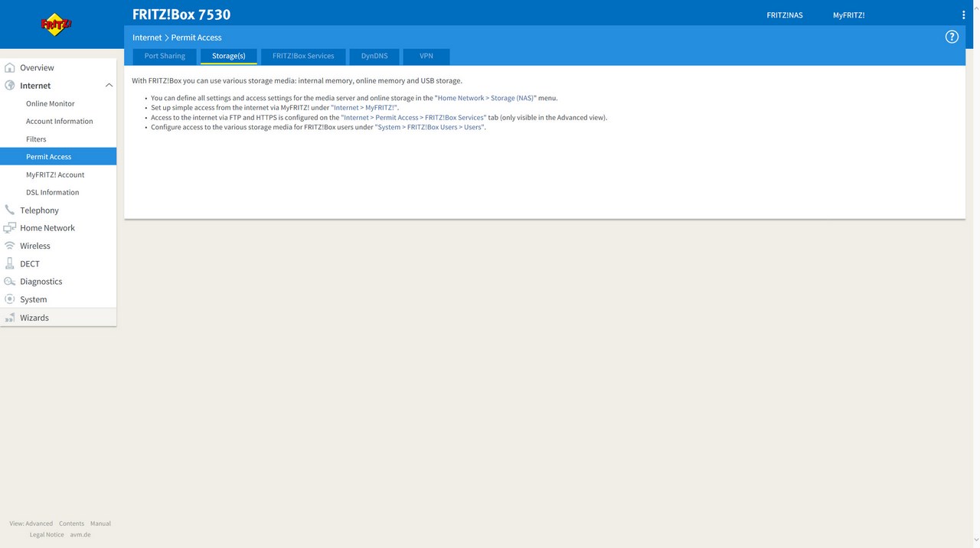This screenshot has width=980, height=548.
Task: Follow the System > FRITZ!Box Users > Users link
Action: [430, 127]
